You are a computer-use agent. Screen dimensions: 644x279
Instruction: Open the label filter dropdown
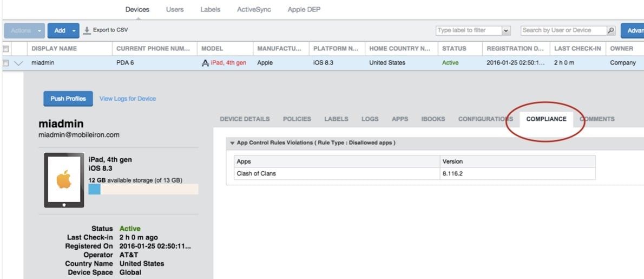506,31
